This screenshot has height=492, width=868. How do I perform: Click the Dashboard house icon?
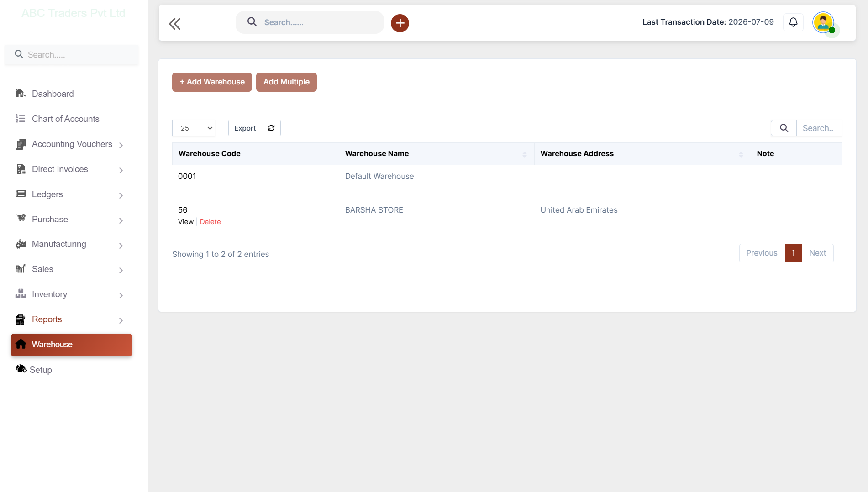[x=20, y=93]
